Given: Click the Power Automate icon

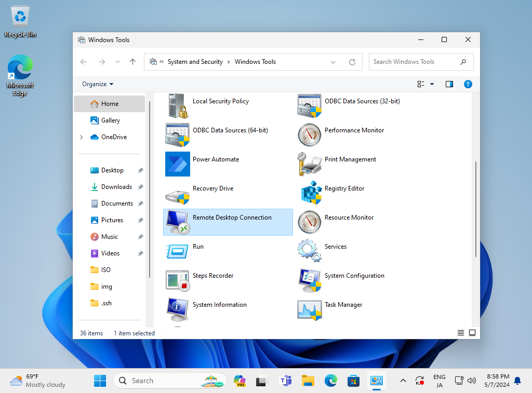Looking at the screenshot, I should (x=177, y=164).
